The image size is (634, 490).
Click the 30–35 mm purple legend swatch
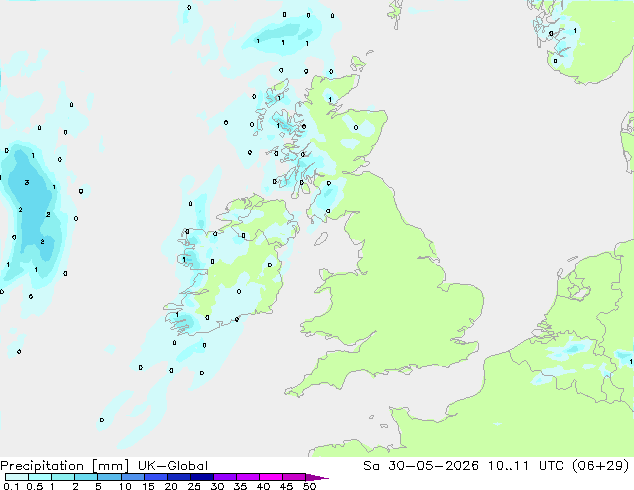(x=224, y=477)
